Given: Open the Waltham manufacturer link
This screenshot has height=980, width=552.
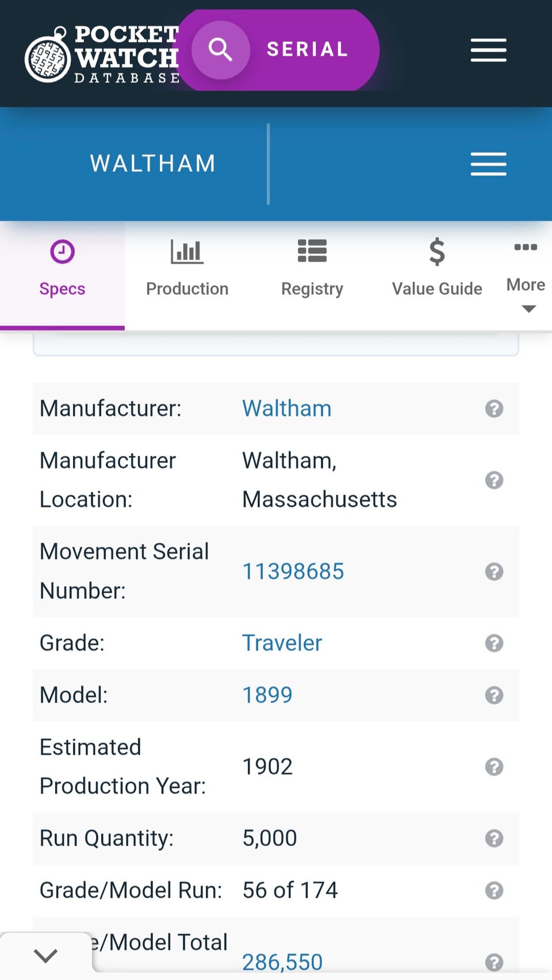Looking at the screenshot, I should click(286, 409).
